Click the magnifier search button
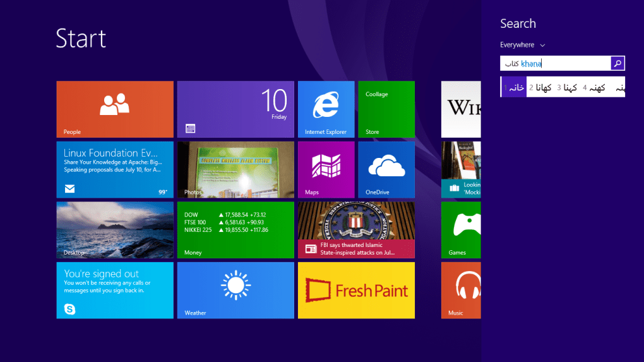This screenshot has width=644, height=362. [617, 63]
